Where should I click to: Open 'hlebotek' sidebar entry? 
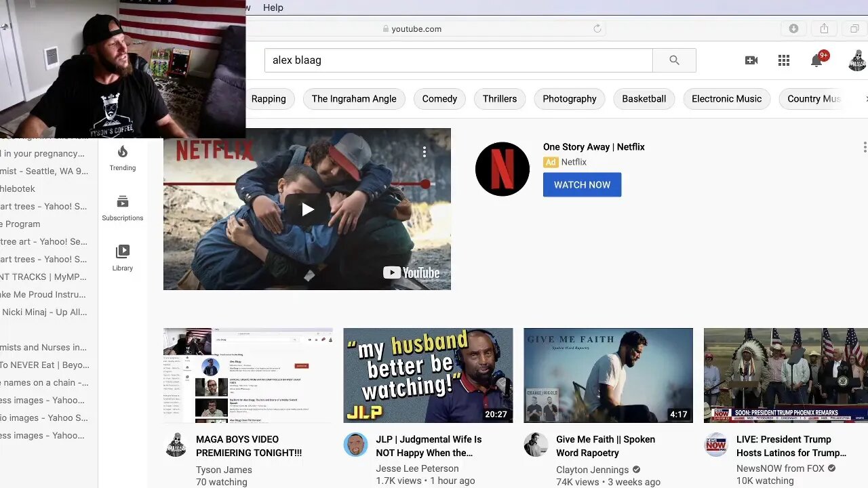tap(18, 188)
